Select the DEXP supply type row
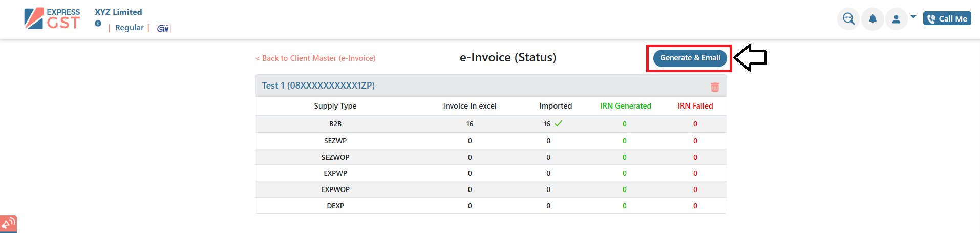The image size is (980, 233). (491, 206)
